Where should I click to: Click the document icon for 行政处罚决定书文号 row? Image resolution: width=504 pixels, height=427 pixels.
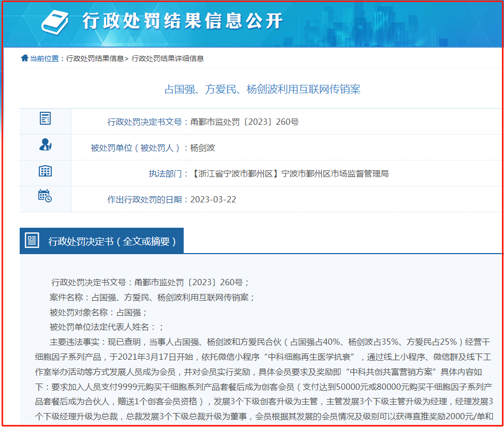(x=46, y=119)
